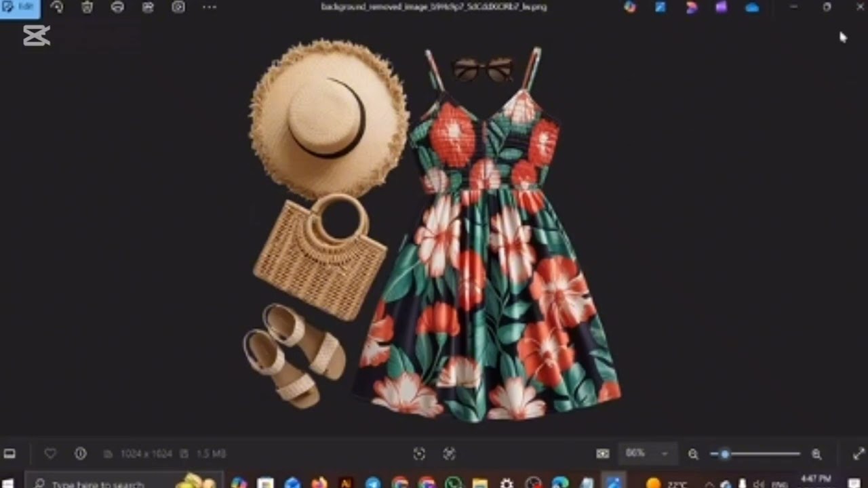Open Settings gear from the taskbar
The height and width of the screenshot is (488, 868).
click(x=507, y=483)
